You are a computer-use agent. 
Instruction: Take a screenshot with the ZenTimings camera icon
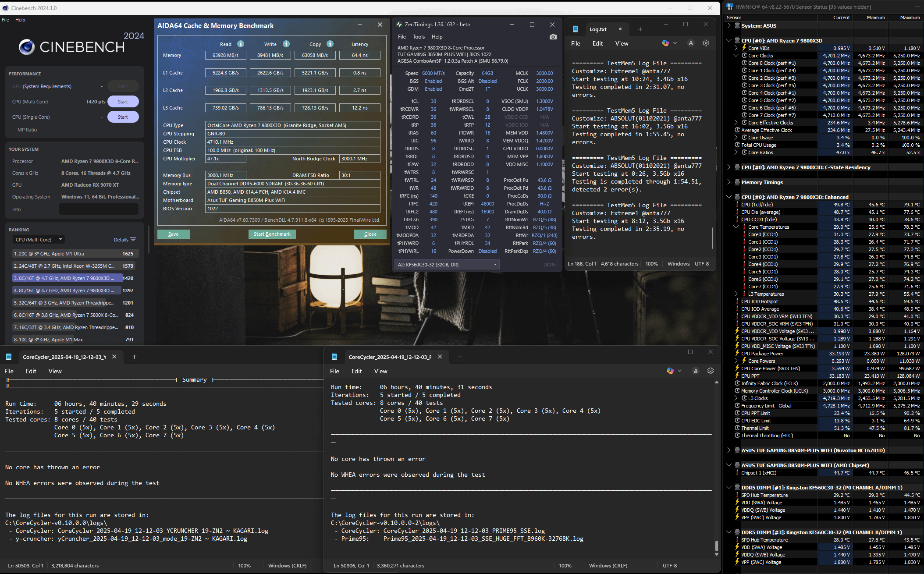[x=553, y=37]
